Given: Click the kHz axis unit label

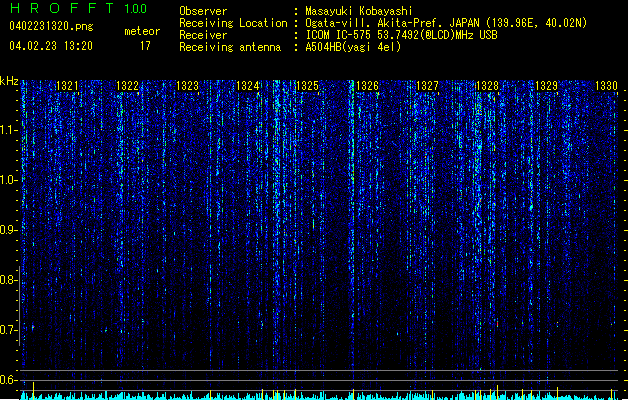Looking at the screenshot, I should (x=9, y=81).
